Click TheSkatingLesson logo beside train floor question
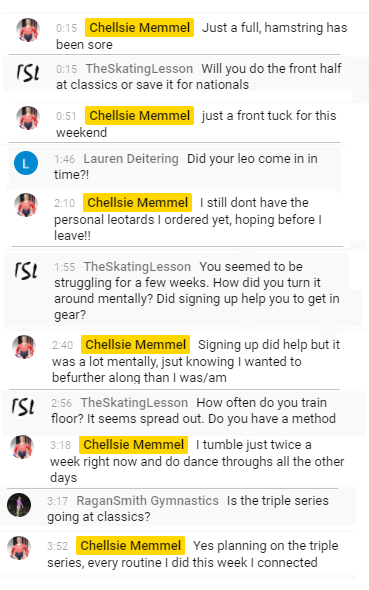Screen dimensions: 369x590 [23, 406]
